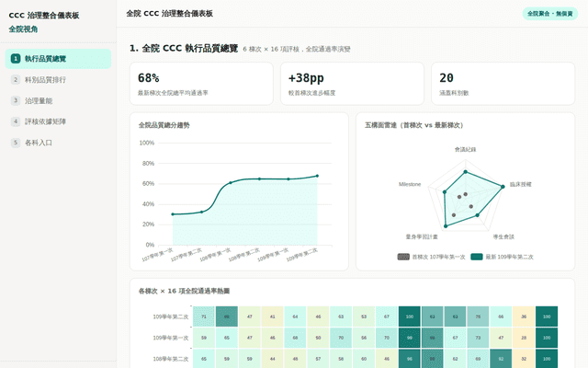Click the 107學年第二次 data point on trend line

click(202, 213)
